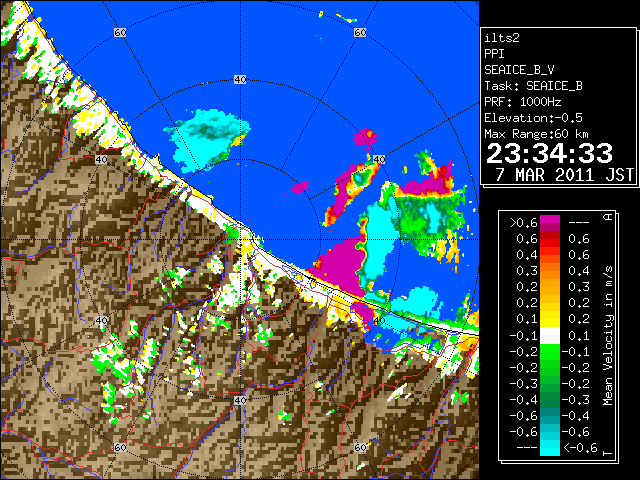Select the "PPI" scan type text
The height and width of the screenshot is (480, 640).
[x=494, y=54]
